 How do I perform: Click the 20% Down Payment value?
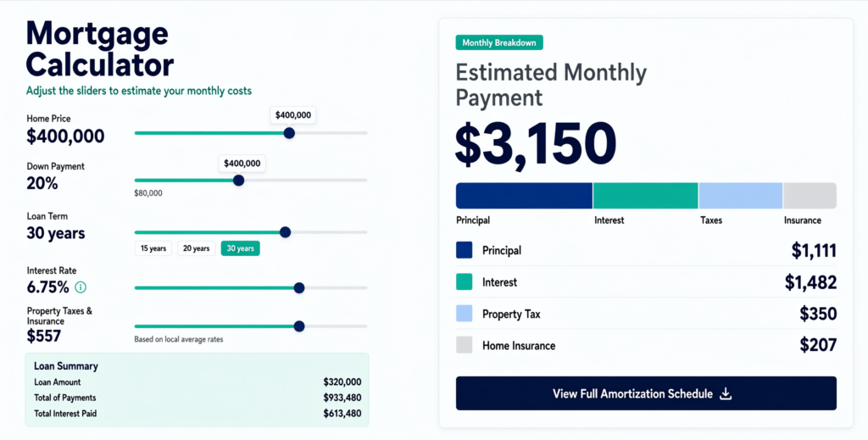(x=42, y=183)
